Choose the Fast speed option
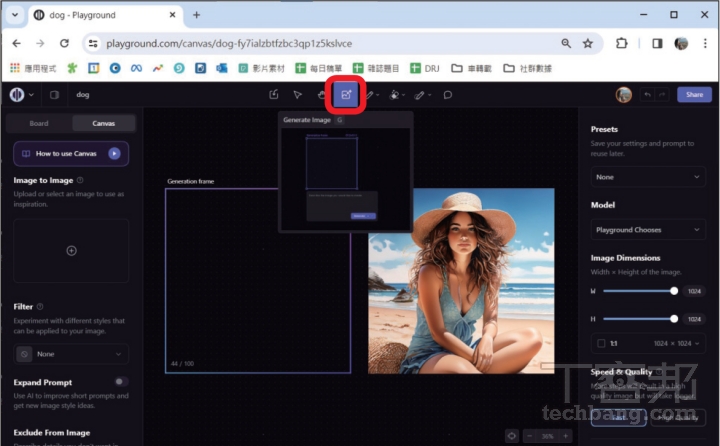 pyautogui.click(x=619, y=418)
